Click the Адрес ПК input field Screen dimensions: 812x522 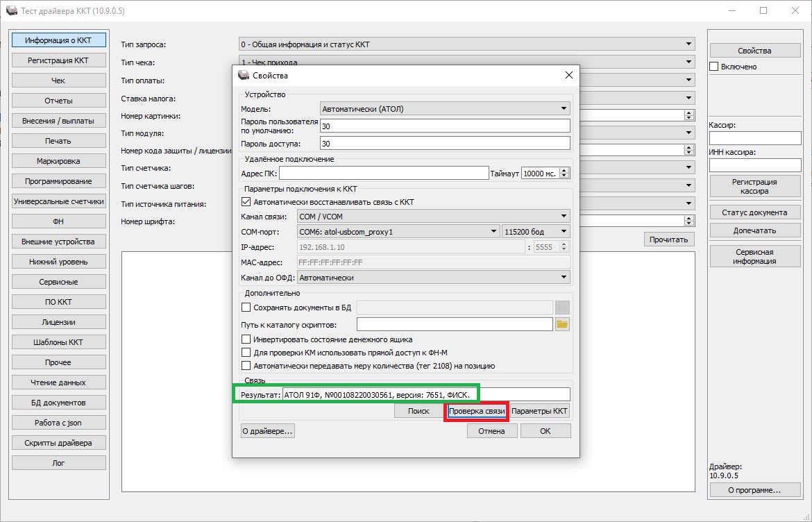[x=384, y=174]
